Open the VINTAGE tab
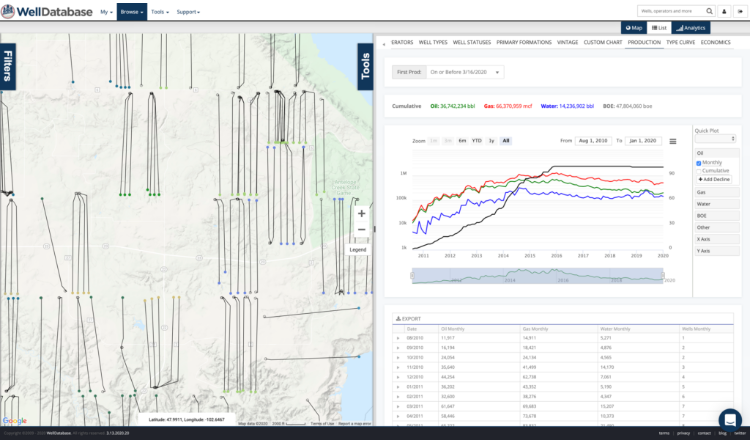The width and height of the screenshot is (752, 440). click(567, 42)
